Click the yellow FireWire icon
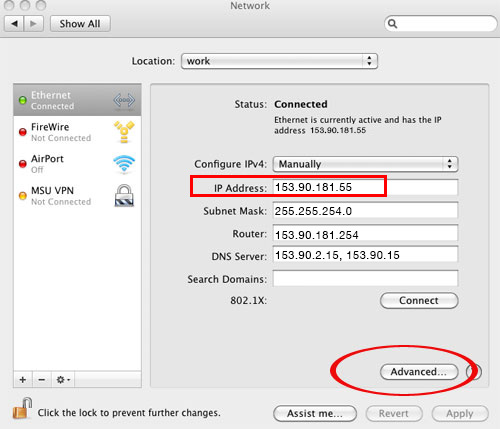The height and width of the screenshot is (429, 500). pos(124,132)
